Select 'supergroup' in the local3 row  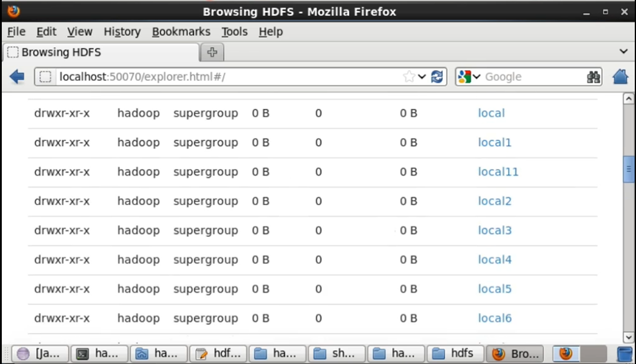tap(206, 230)
